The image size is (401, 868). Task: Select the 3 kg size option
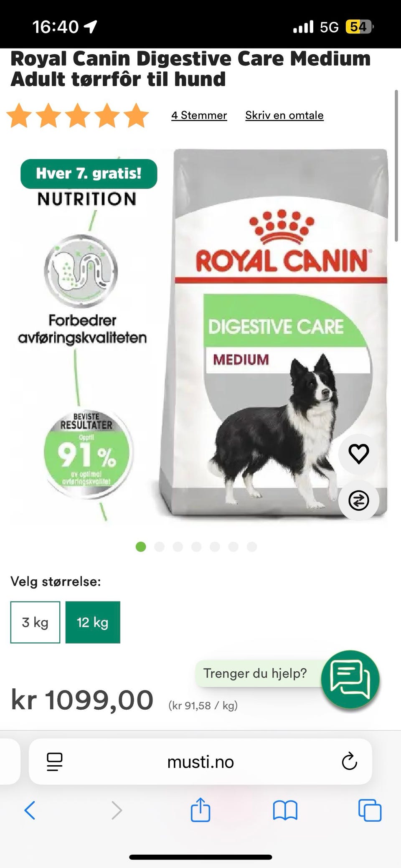tap(35, 622)
